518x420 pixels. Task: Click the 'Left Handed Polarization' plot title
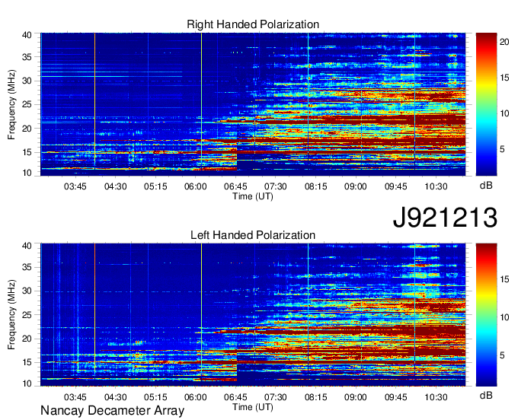253,235
